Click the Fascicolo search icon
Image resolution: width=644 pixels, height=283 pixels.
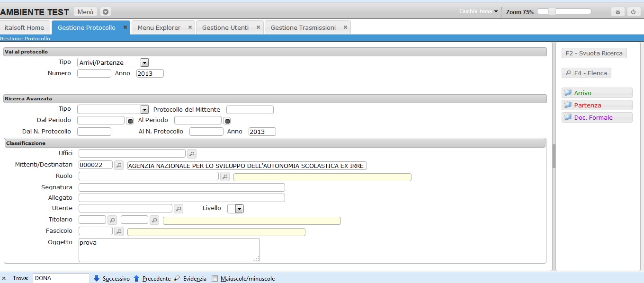pyautogui.click(x=119, y=231)
